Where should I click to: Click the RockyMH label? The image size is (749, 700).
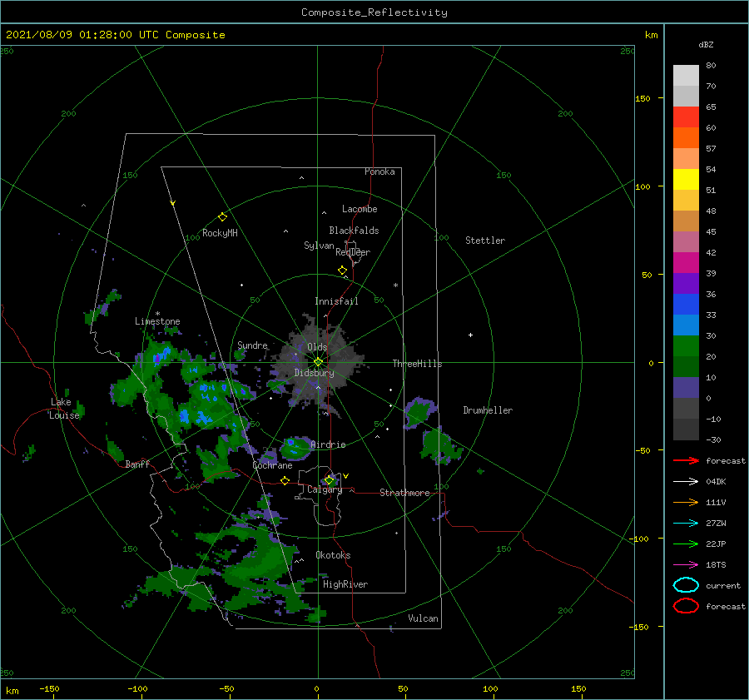click(x=220, y=233)
